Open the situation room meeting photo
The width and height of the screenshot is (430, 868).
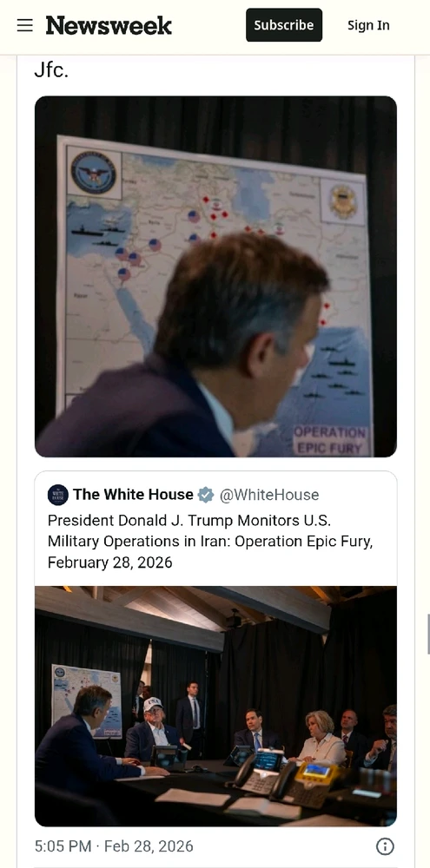215,707
